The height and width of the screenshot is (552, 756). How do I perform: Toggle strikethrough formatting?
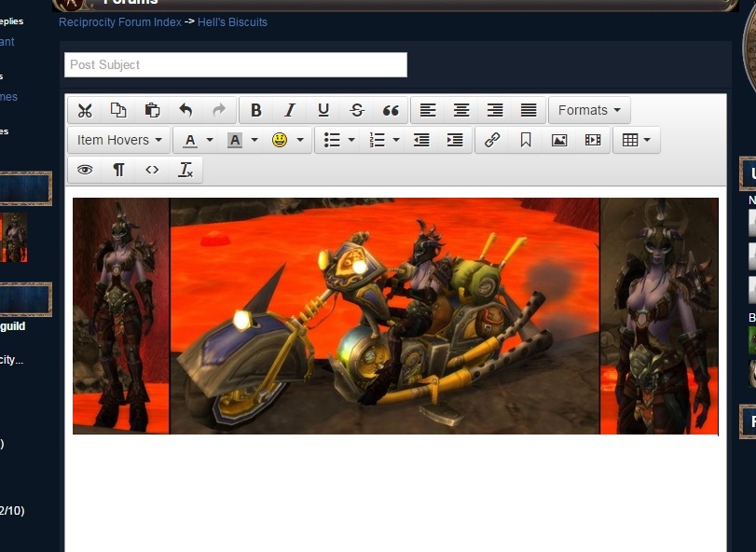click(x=357, y=110)
